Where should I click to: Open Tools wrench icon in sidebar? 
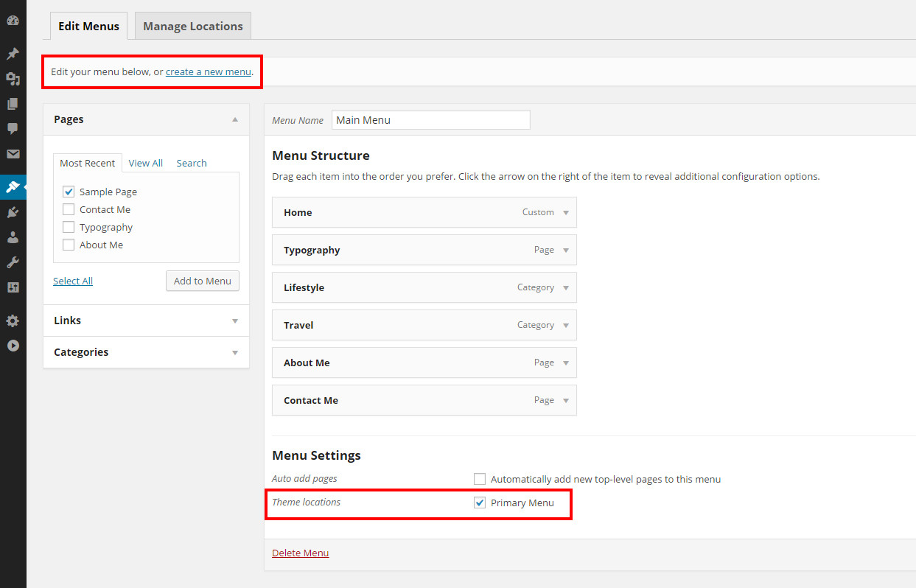(13, 262)
